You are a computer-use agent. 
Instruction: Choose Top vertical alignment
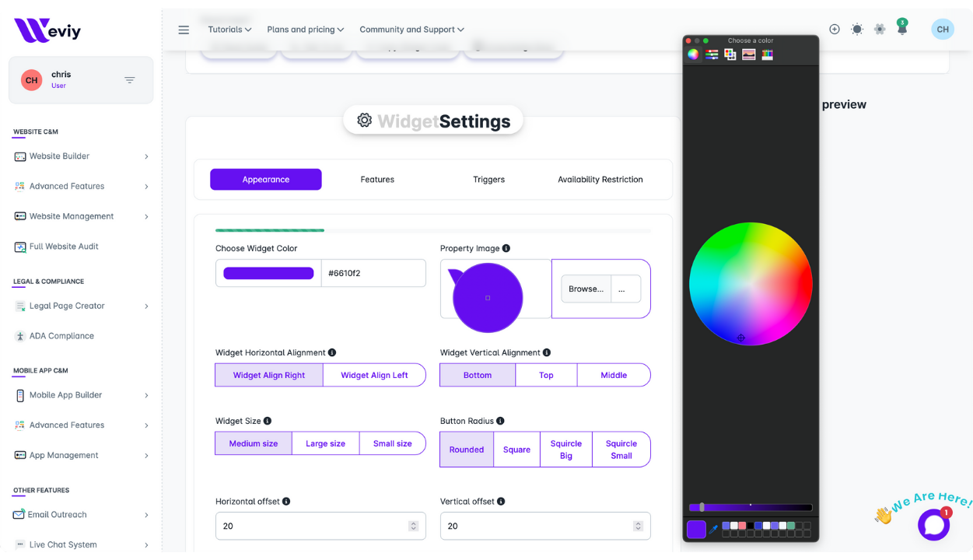(x=546, y=375)
